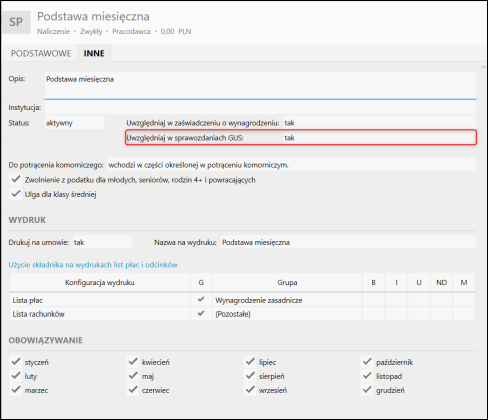Toggle G checkmark for Lista rachunków row

click(x=201, y=314)
